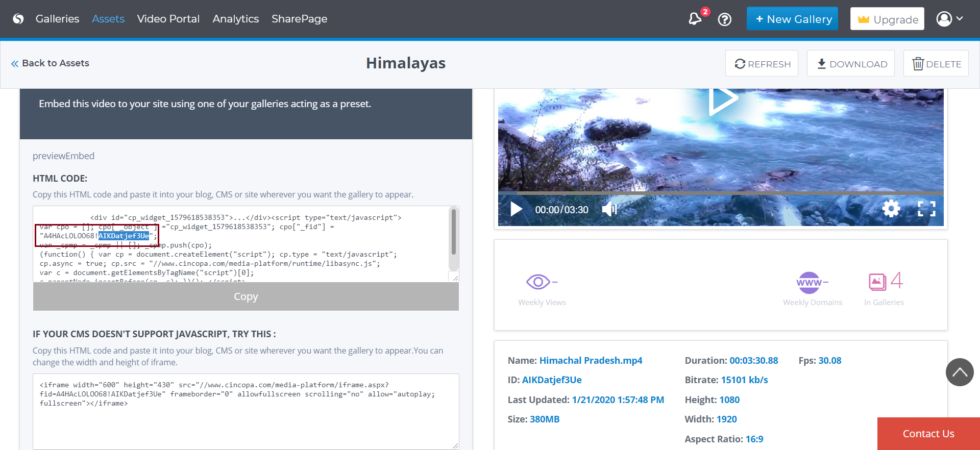This screenshot has width=980, height=450.
Task: Open the Galleries menu
Action: (x=57, y=19)
